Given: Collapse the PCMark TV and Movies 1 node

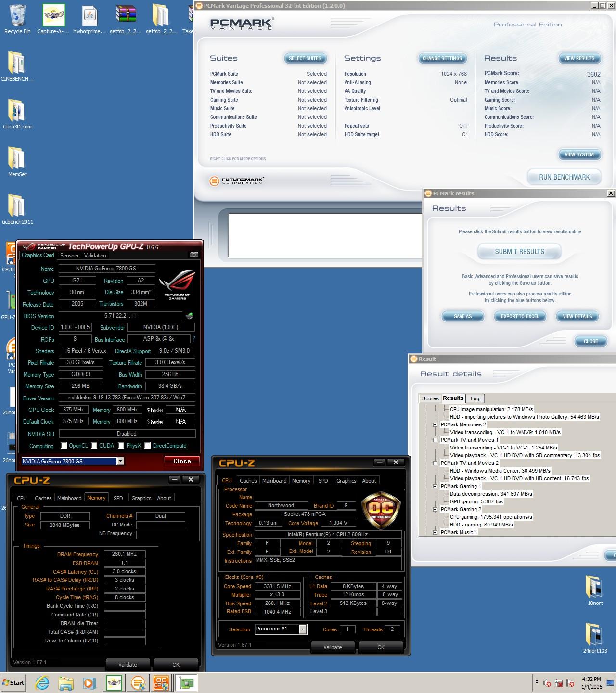Looking at the screenshot, I should coord(435,440).
